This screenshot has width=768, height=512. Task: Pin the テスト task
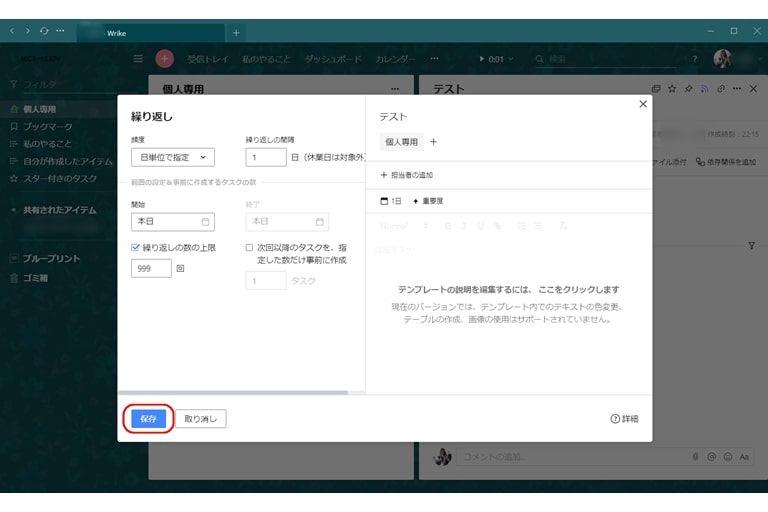point(688,89)
